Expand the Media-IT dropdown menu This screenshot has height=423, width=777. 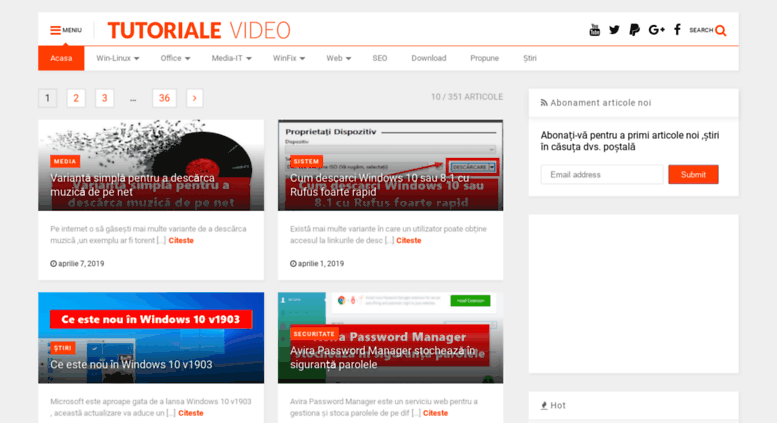[231, 58]
